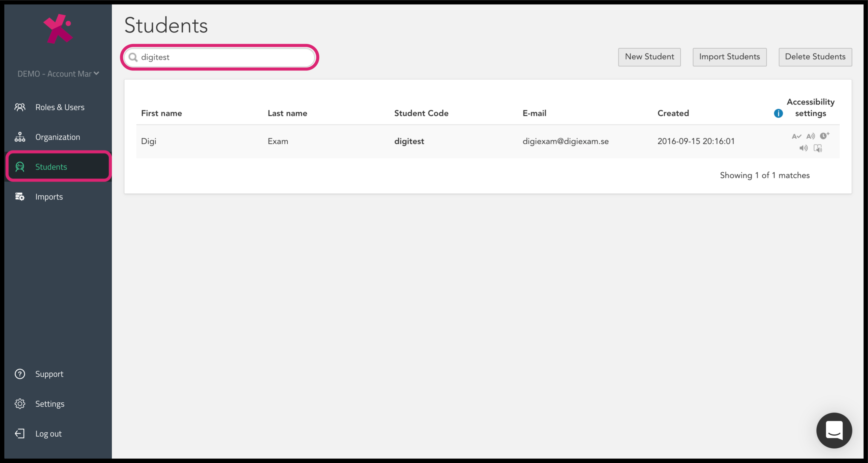The width and height of the screenshot is (868, 463).
Task: Sort by First name column header
Action: click(161, 113)
